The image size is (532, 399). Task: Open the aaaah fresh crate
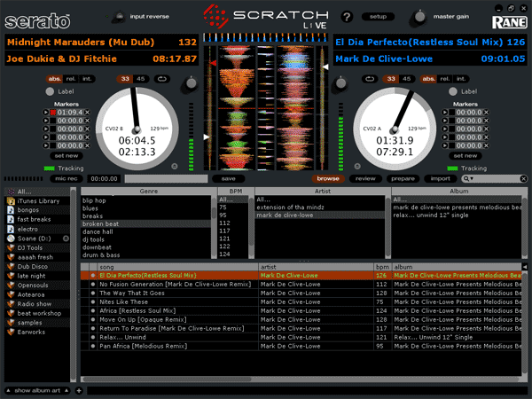[37, 257]
